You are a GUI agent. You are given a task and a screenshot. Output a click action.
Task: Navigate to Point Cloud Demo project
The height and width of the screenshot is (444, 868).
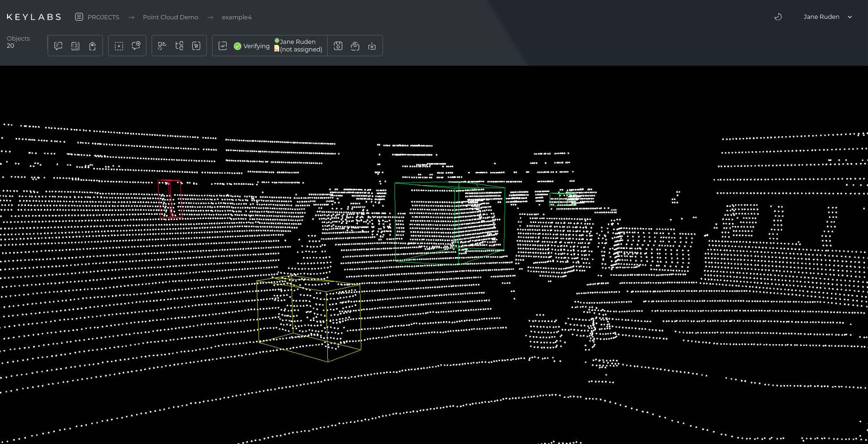(170, 17)
